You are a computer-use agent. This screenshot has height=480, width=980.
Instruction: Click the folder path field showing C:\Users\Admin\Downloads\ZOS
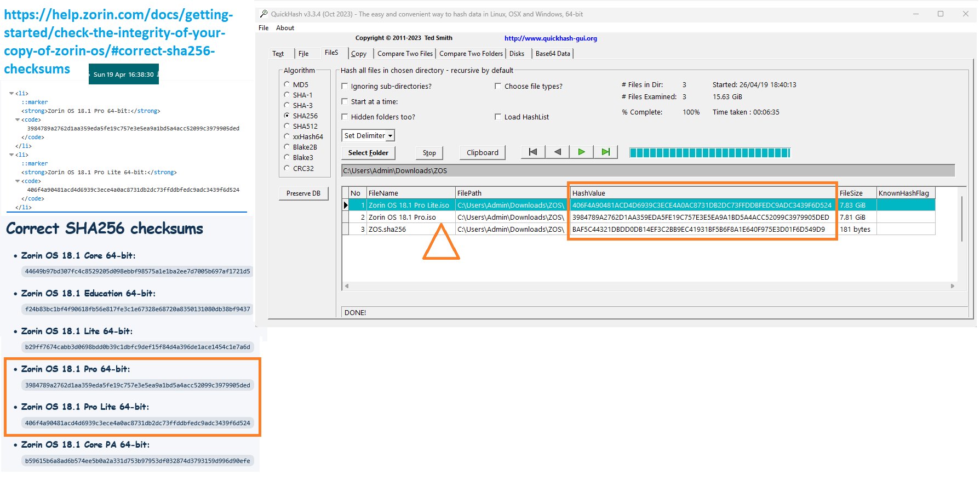click(x=648, y=170)
